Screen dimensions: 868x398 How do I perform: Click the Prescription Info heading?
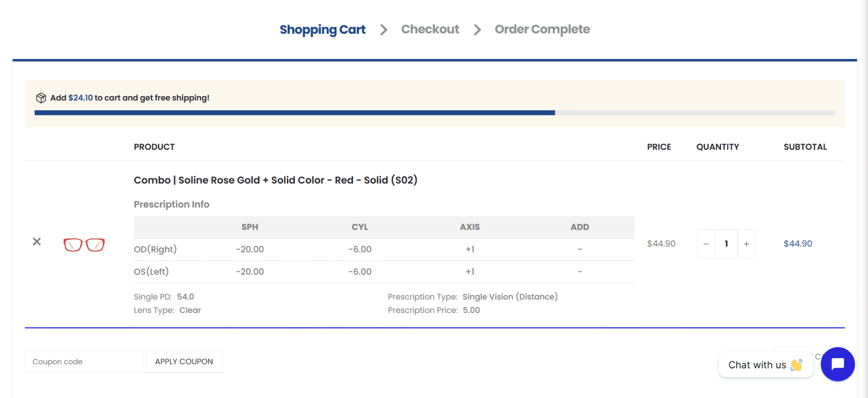[171, 204]
